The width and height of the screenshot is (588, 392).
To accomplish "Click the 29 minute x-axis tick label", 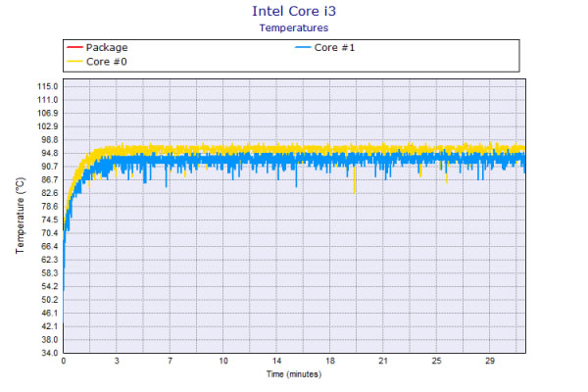I will (x=490, y=361).
